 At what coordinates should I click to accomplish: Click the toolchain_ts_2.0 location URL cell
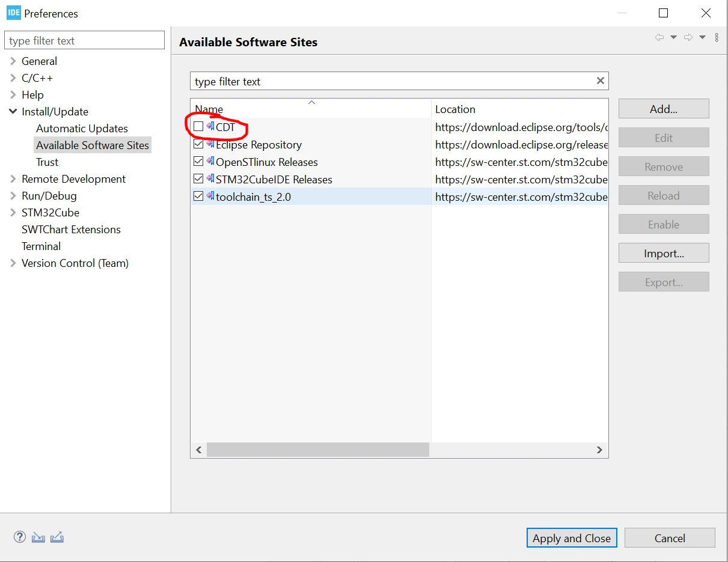520,197
